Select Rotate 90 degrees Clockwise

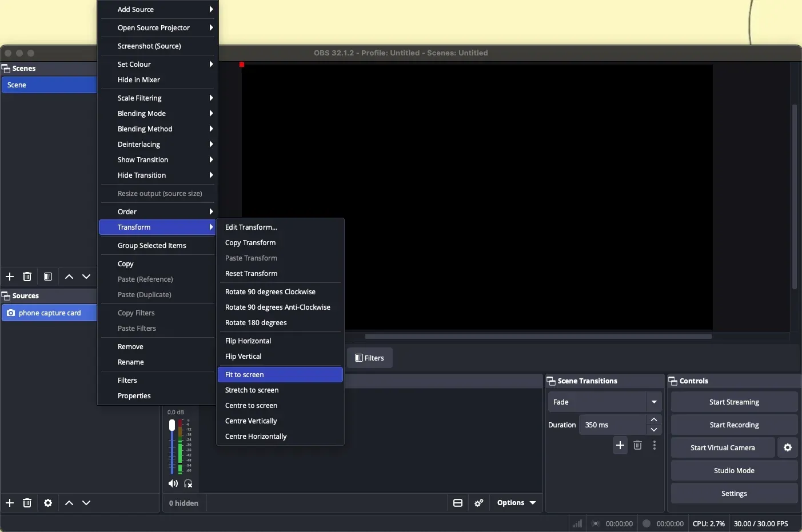[x=280, y=292]
